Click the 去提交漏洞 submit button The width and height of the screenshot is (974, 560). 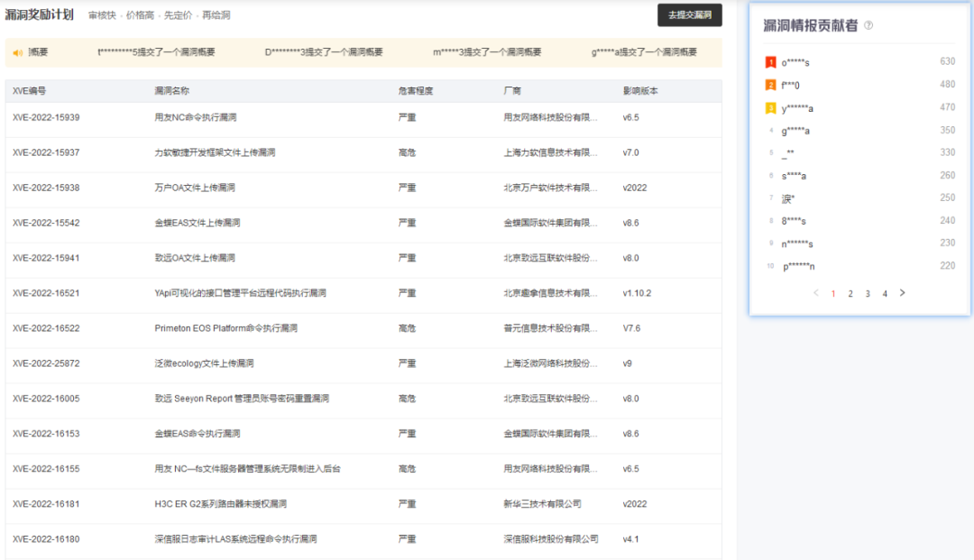coord(690,15)
